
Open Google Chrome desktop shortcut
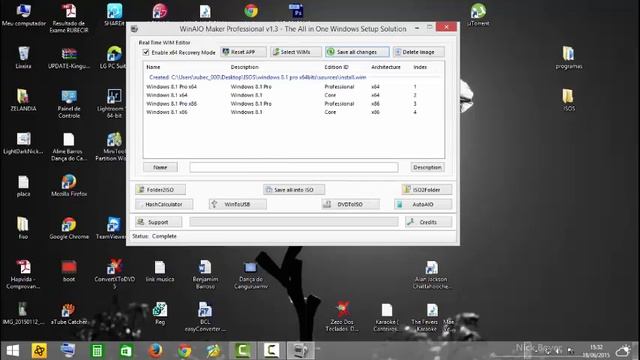tap(69, 228)
